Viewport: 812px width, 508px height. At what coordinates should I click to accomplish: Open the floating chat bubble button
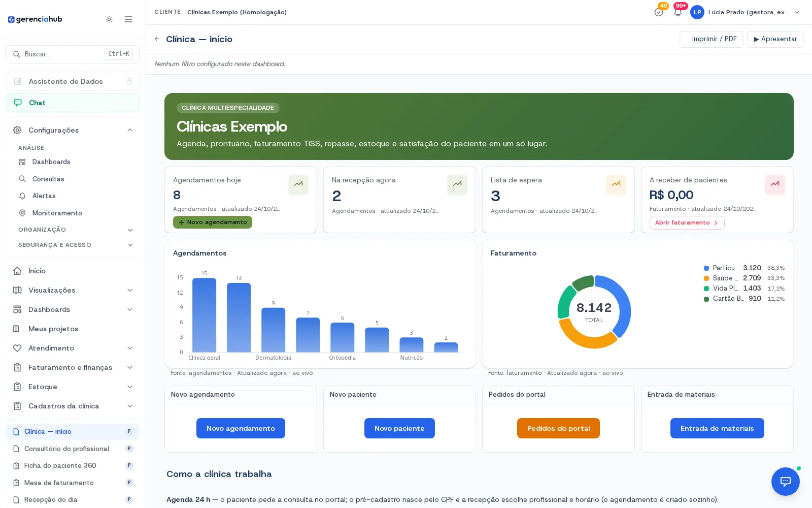(786, 482)
